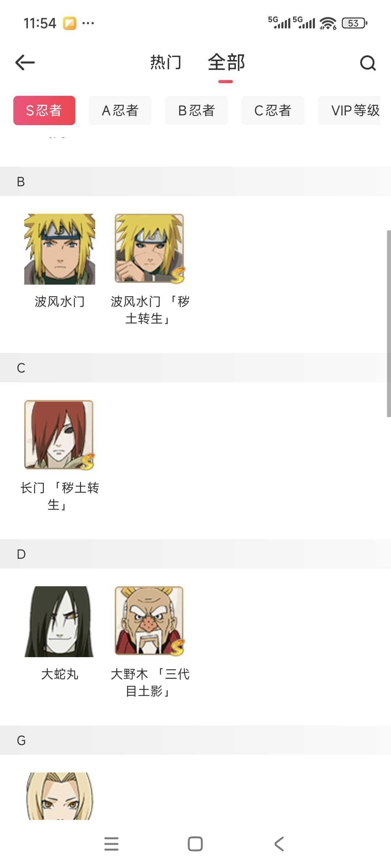The width and height of the screenshot is (391, 868).
Task: Select the 长门「秽土转生」 red-haired avatar
Action: coord(59,435)
